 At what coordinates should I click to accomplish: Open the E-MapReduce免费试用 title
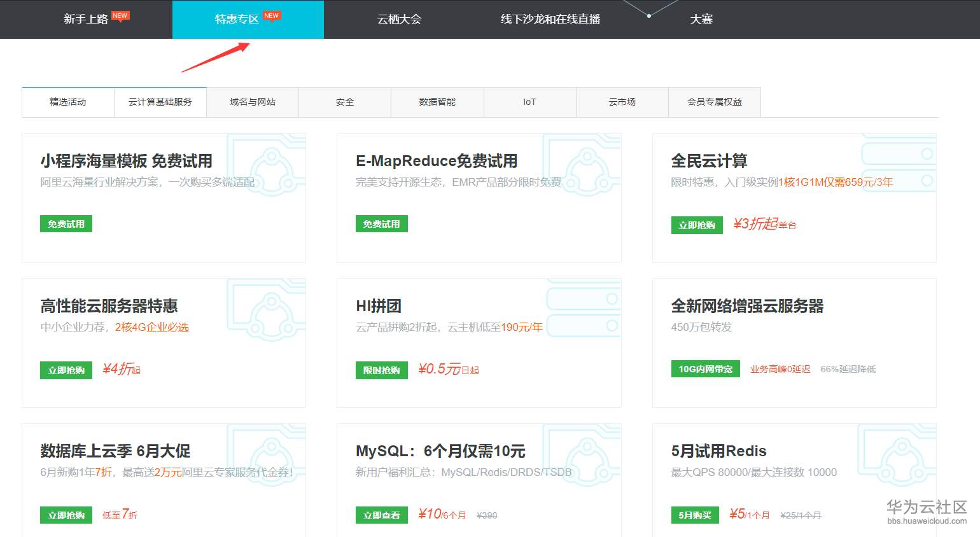pos(437,161)
